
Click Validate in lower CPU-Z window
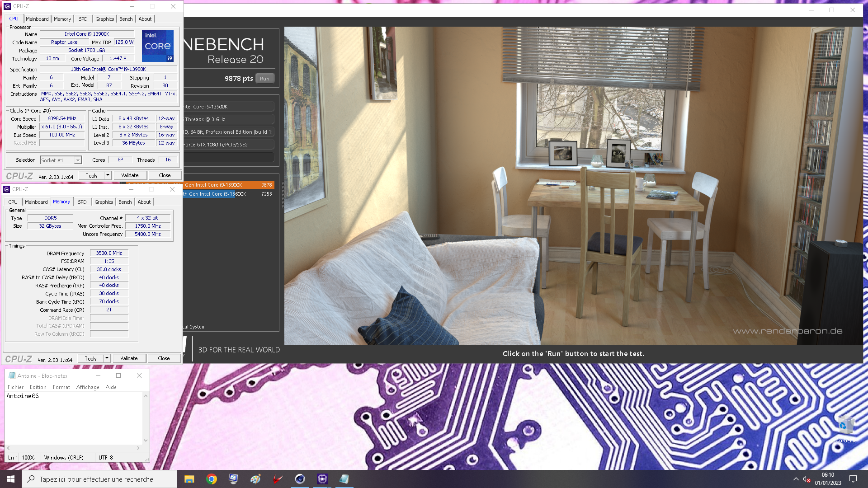129,358
